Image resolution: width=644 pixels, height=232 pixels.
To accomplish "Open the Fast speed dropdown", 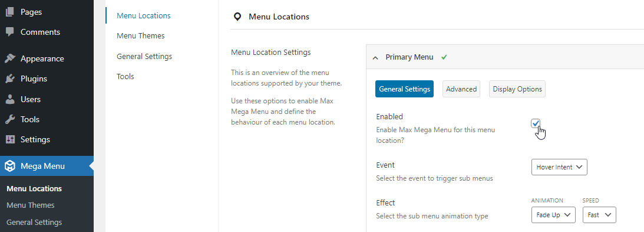I will click(x=599, y=215).
